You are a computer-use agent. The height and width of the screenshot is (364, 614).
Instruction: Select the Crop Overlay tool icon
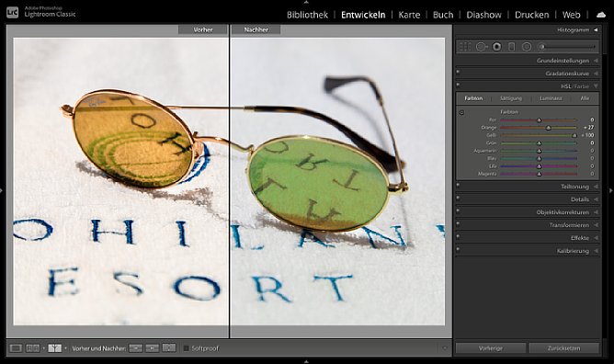click(465, 47)
